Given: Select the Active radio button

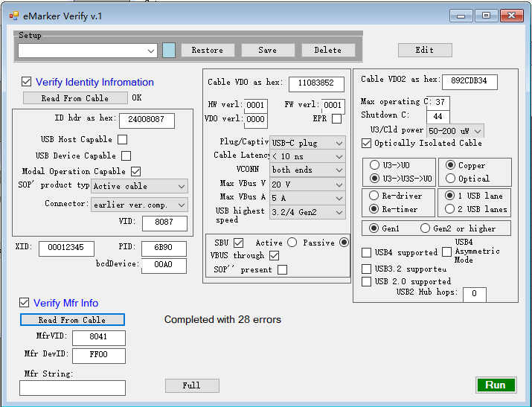Looking at the screenshot, I should click(292, 242).
